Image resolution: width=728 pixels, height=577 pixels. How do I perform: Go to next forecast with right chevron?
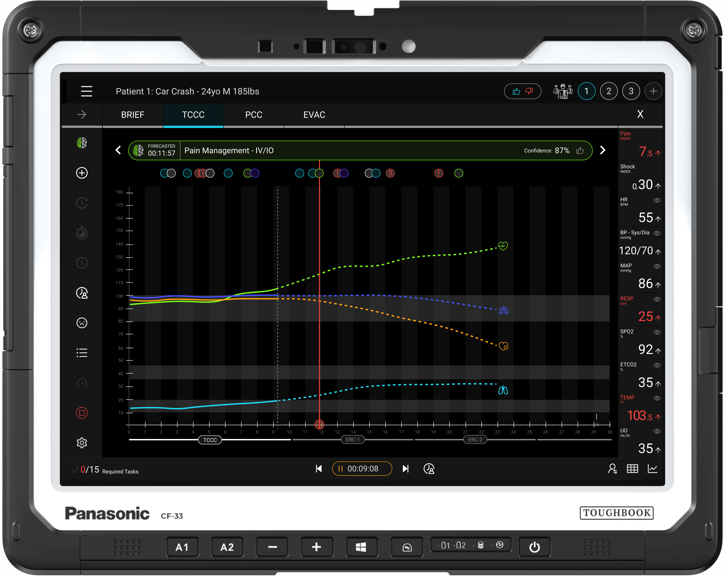pos(603,150)
